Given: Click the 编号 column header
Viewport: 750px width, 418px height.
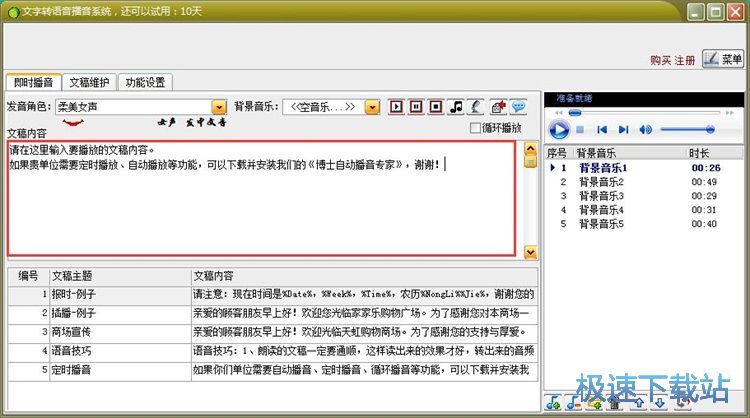Looking at the screenshot, I should pos(29,276).
